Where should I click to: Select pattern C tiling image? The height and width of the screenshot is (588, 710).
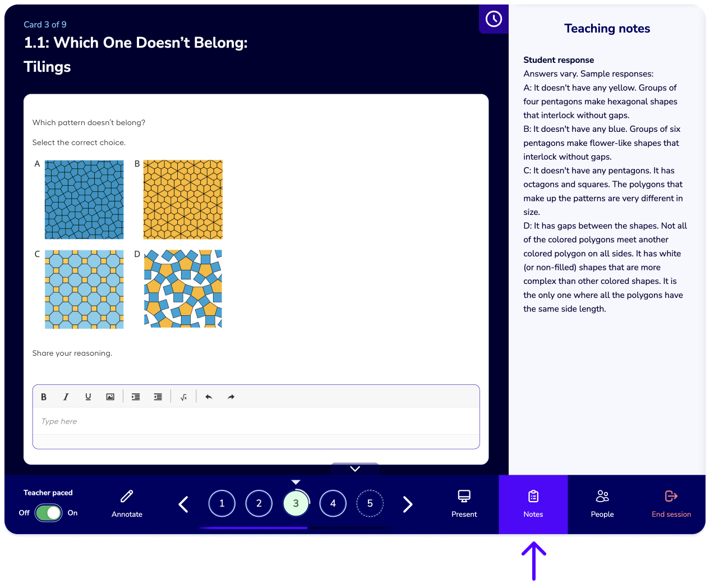84,290
